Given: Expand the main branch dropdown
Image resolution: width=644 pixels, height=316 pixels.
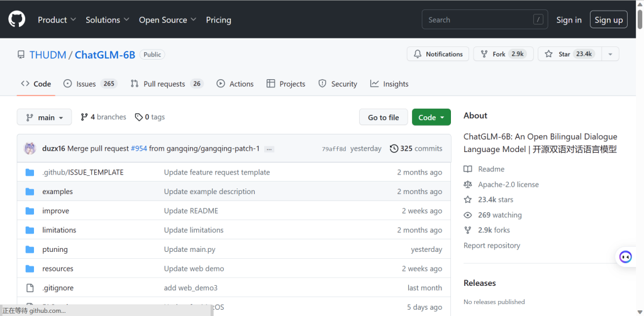Looking at the screenshot, I should coord(44,117).
